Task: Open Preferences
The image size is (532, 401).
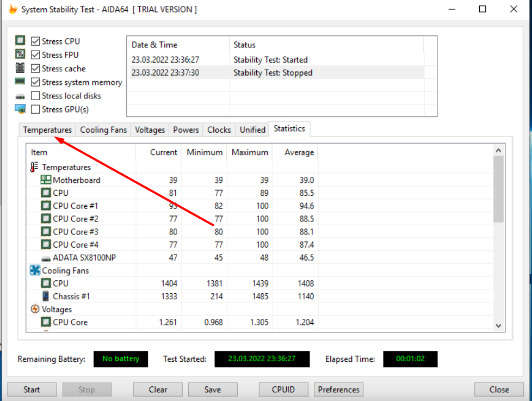Action: 338,390
